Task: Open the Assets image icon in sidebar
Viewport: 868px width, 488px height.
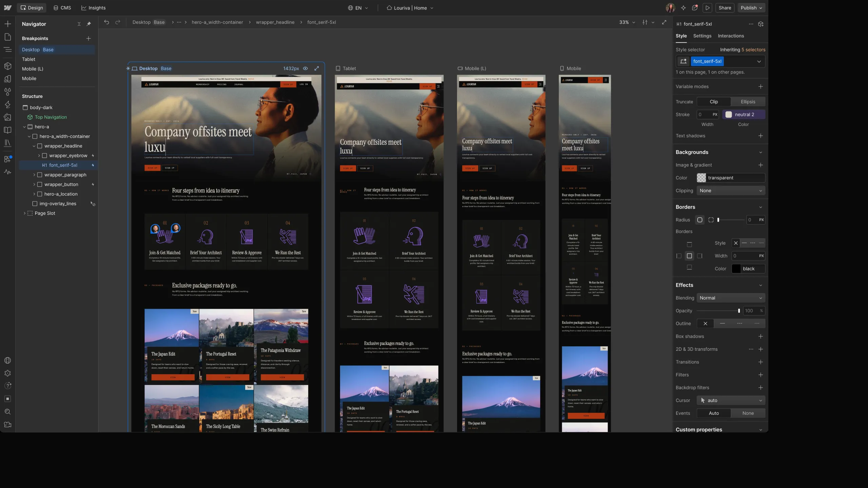Action: point(7,117)
